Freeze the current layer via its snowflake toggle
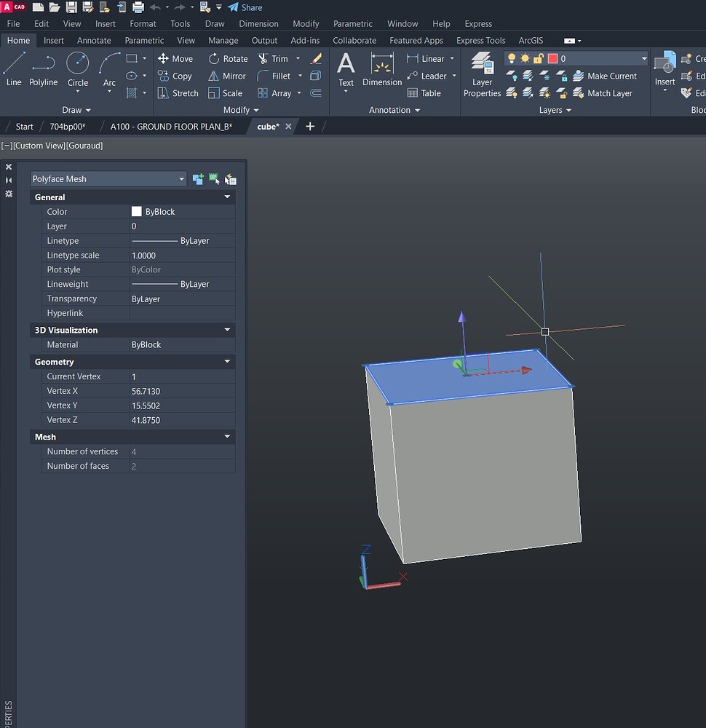The height and width of the screenshot is (728, 706). click(544, 76)
